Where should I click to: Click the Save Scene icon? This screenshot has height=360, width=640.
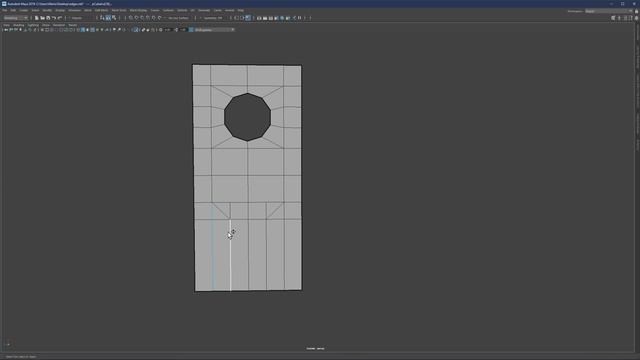pyautogui.click(x=48, y=18)
